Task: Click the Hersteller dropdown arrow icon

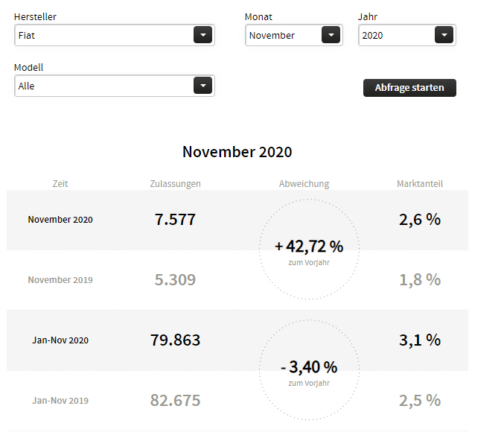Action: click(x=202, y=35)
